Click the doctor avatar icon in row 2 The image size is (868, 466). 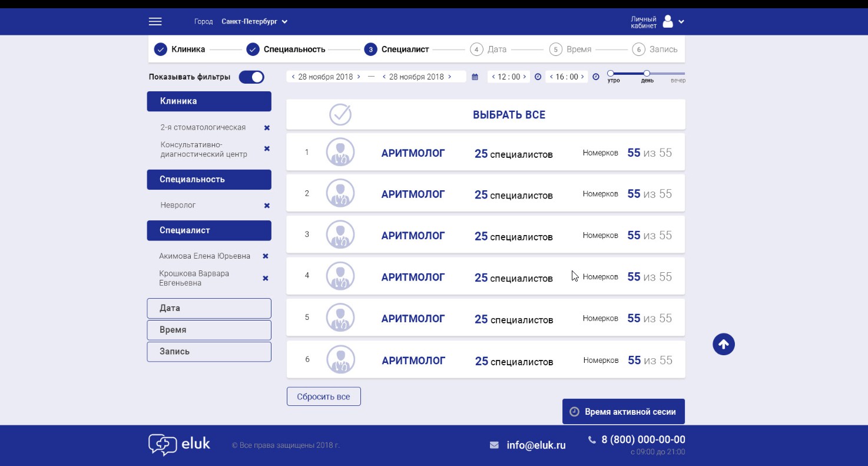pos(340,193)
